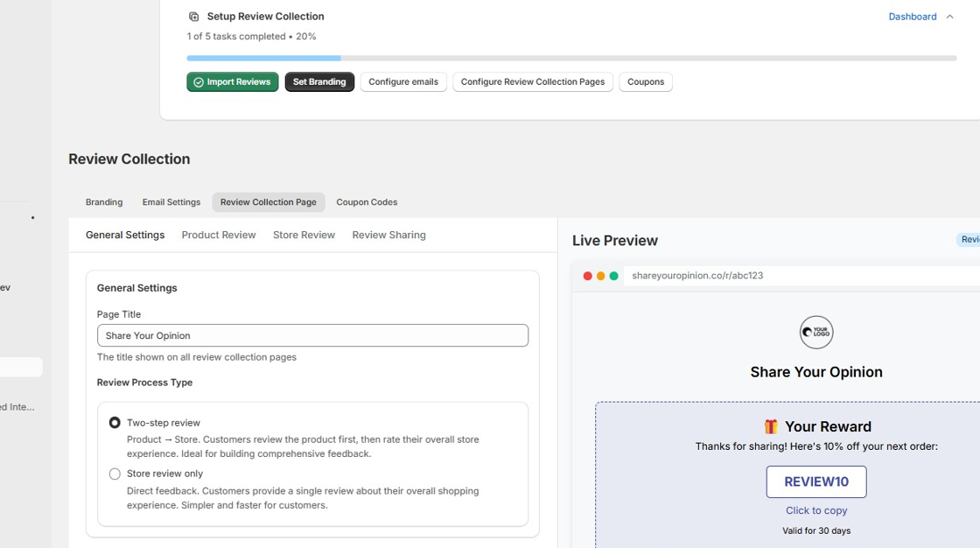
Task: Click the yellow dot in preview browser bar
Action: [x=599, y=275]
